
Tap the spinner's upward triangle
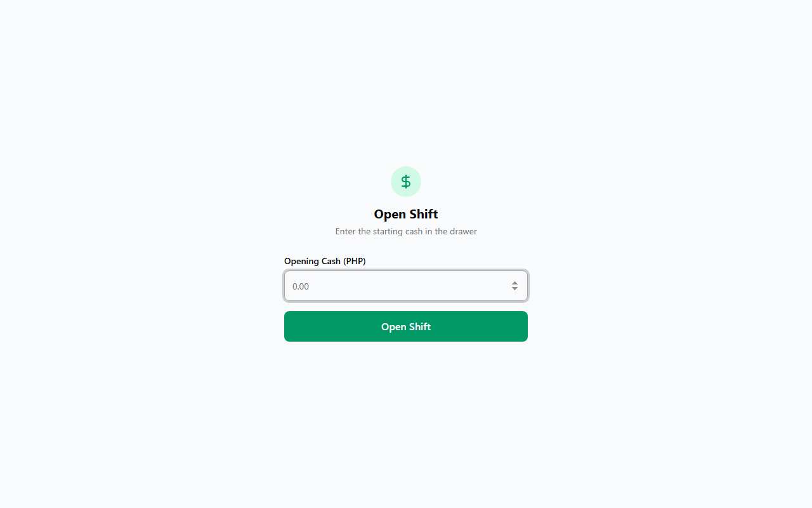(x=514, y=283)
